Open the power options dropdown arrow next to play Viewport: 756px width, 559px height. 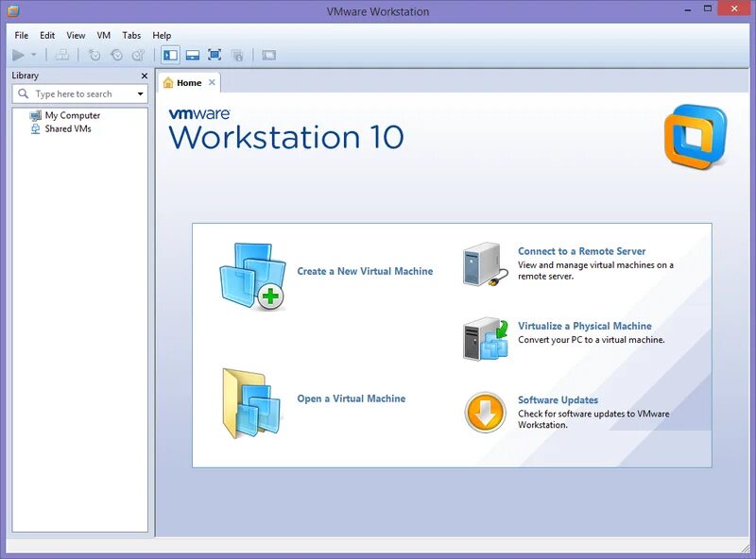click(34, 55)
